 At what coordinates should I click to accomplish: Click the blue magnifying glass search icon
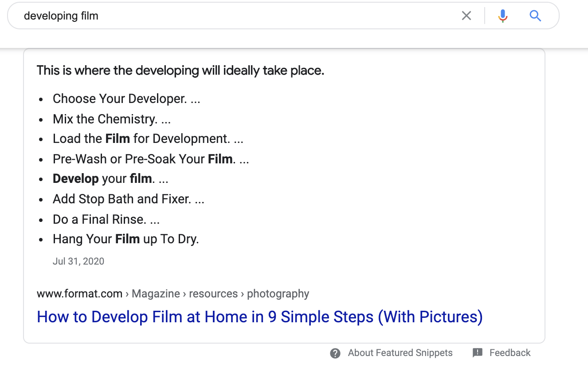coord(535,16)
